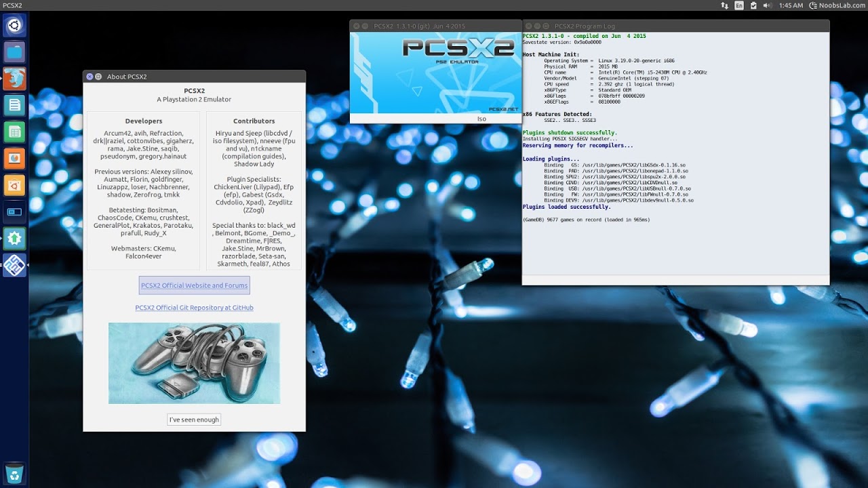Click the PCSX2 Official Website and Forums link
868x488 pixels.
pos(194,285)
